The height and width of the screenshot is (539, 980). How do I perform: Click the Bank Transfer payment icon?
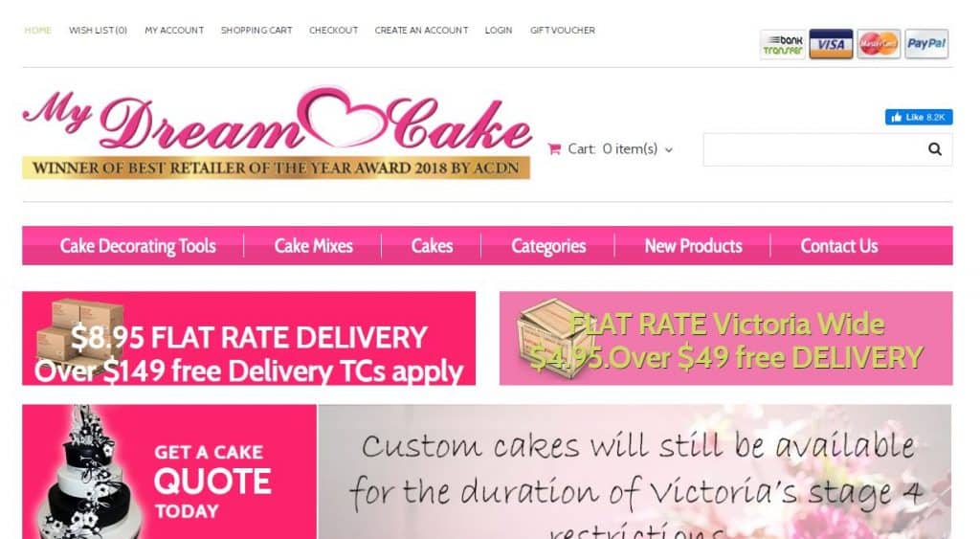pyautogui.click(x=783, y=44)
